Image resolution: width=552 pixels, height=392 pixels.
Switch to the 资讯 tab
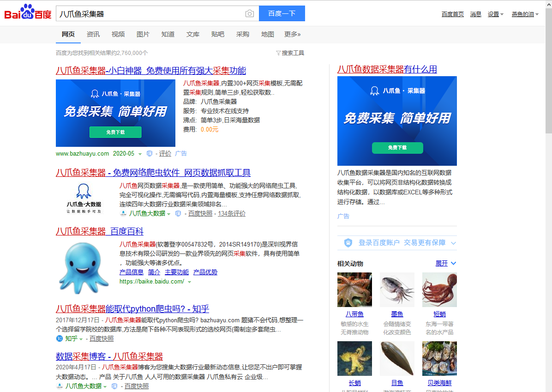tap(93, 34)
